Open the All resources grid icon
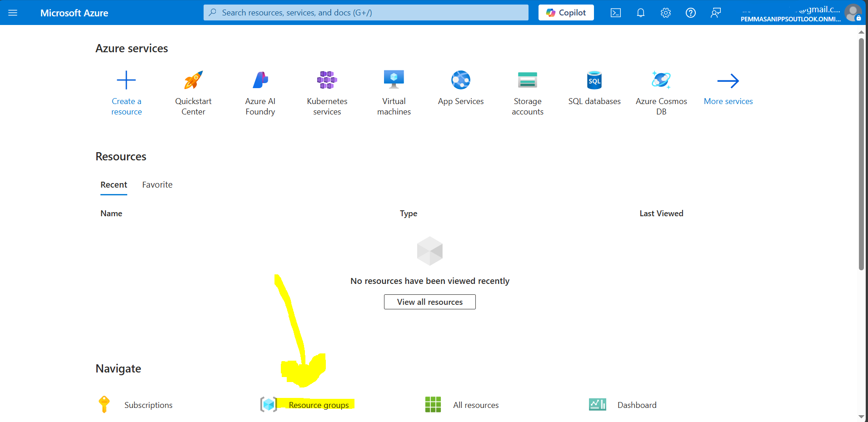 (x=433, y=404)
